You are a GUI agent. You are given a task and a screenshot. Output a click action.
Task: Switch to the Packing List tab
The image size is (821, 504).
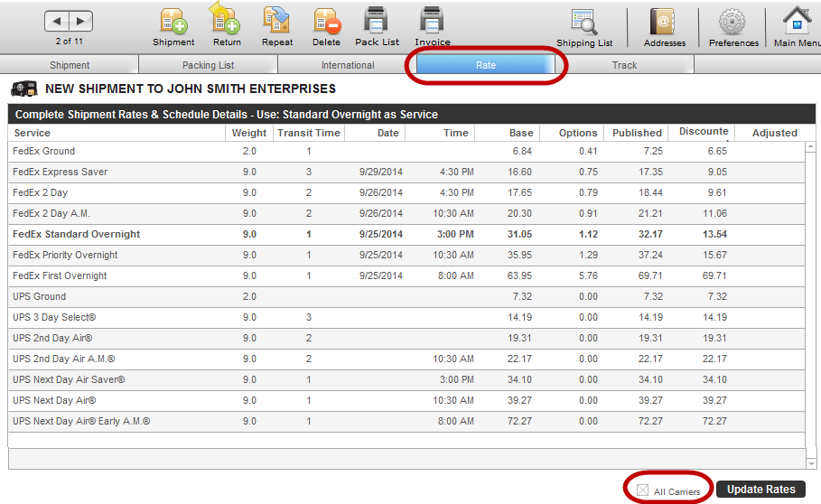click(208, 65)
